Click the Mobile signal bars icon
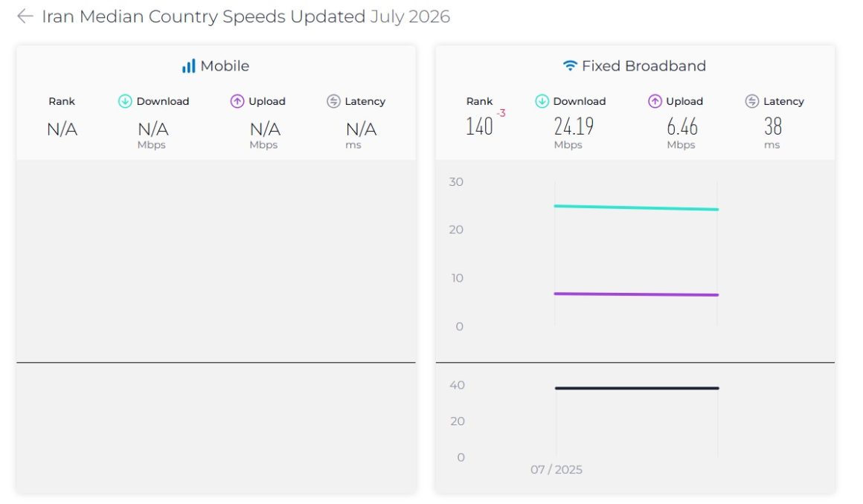 [x=189, y=67]
